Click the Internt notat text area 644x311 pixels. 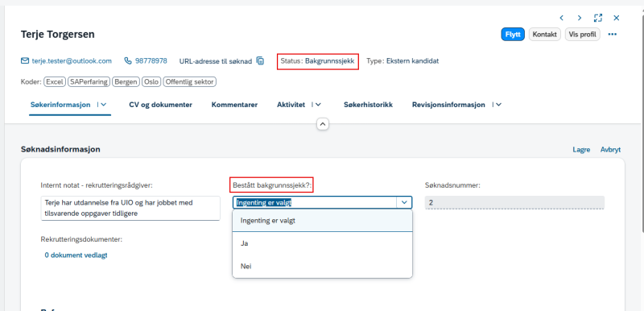click(130, 209)
